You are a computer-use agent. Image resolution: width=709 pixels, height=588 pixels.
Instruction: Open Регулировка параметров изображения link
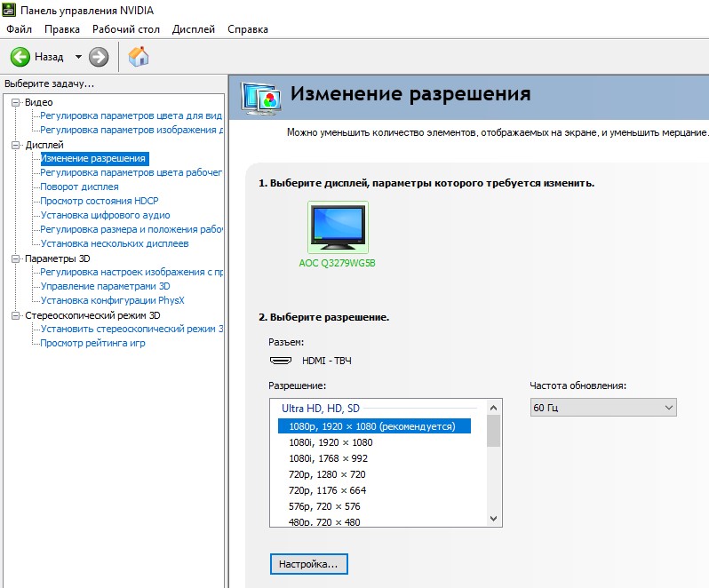(x=131, y=131)
